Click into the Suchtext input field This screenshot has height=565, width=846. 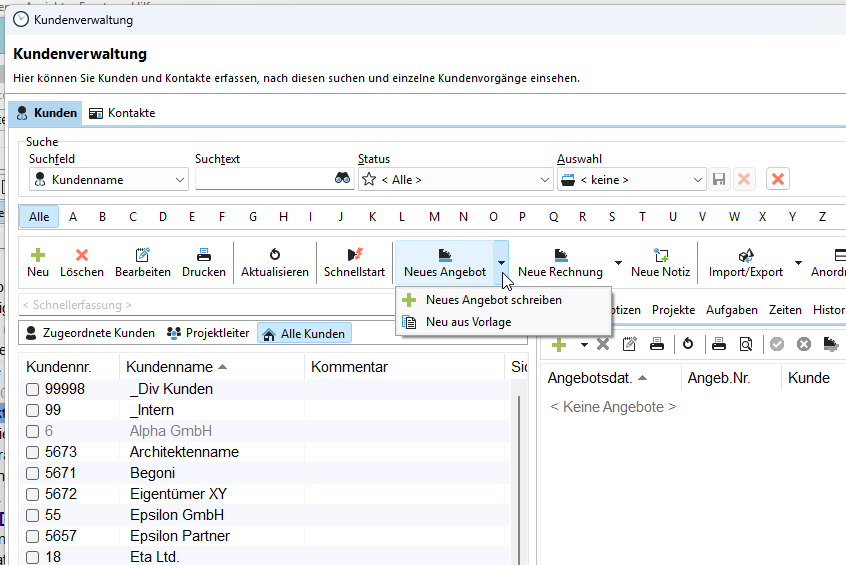pos(263,180)
